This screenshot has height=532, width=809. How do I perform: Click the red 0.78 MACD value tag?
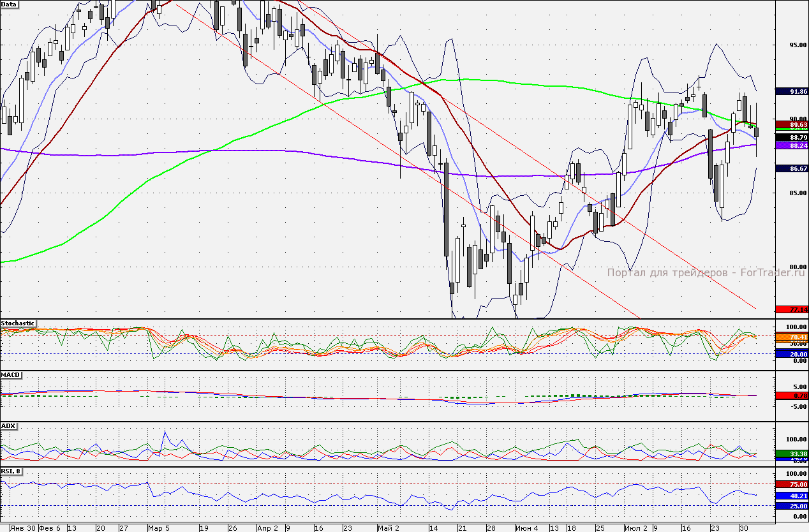pos(792,395)
